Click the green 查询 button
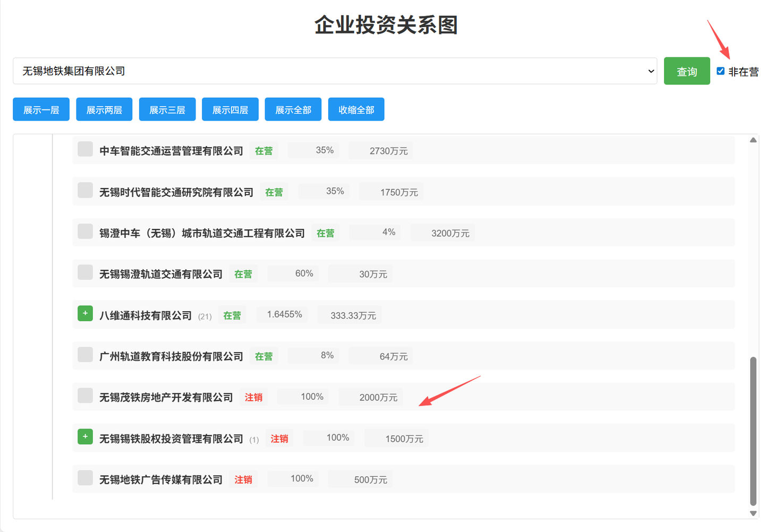The image size is (765, 532). coord(687,71)
